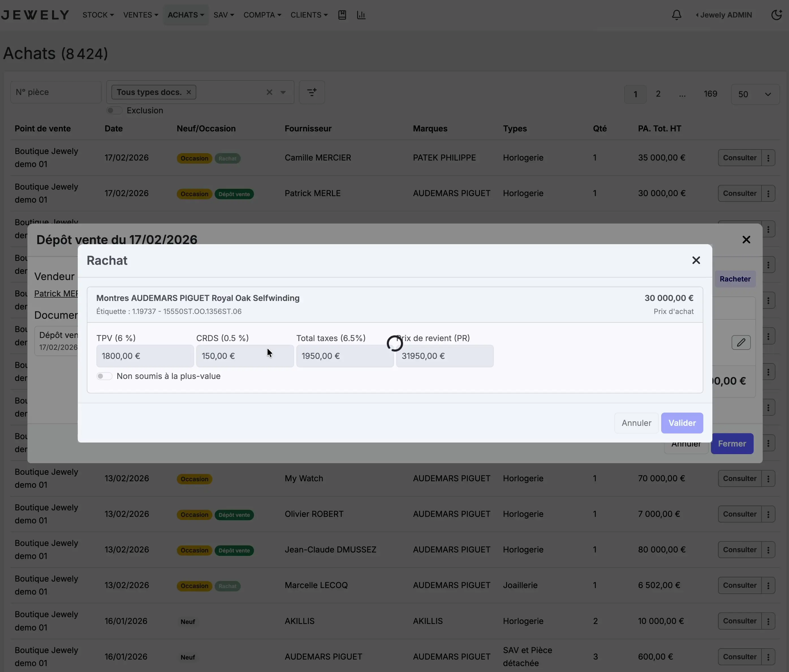Click the Fermer button
The image size is (789, 672).
[732, 443]
